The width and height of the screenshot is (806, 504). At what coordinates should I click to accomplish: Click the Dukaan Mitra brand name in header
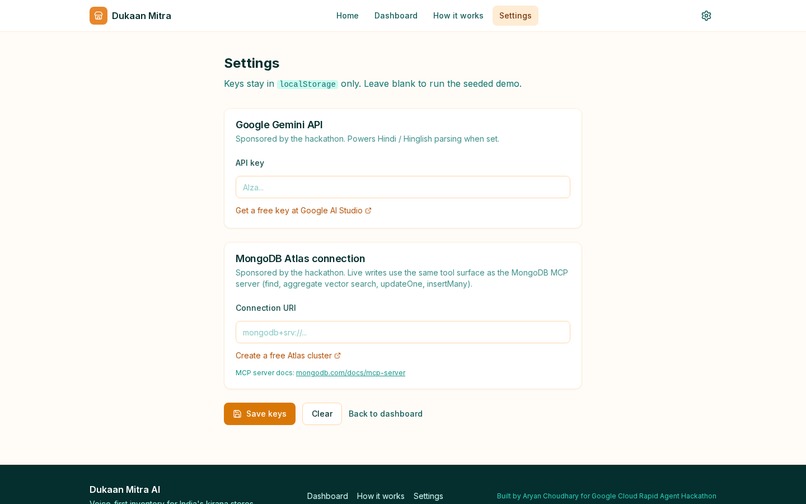(x=141, y=15)
